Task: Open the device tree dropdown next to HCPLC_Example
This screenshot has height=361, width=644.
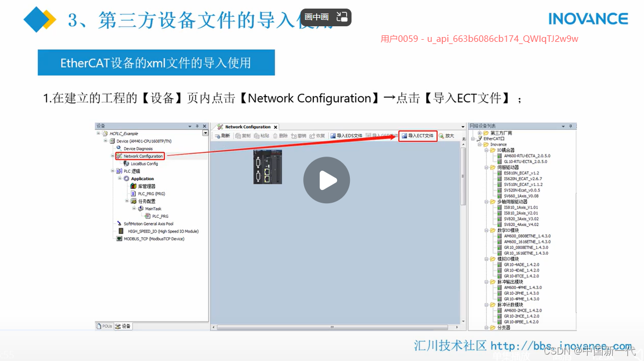Action: point(205,133)
